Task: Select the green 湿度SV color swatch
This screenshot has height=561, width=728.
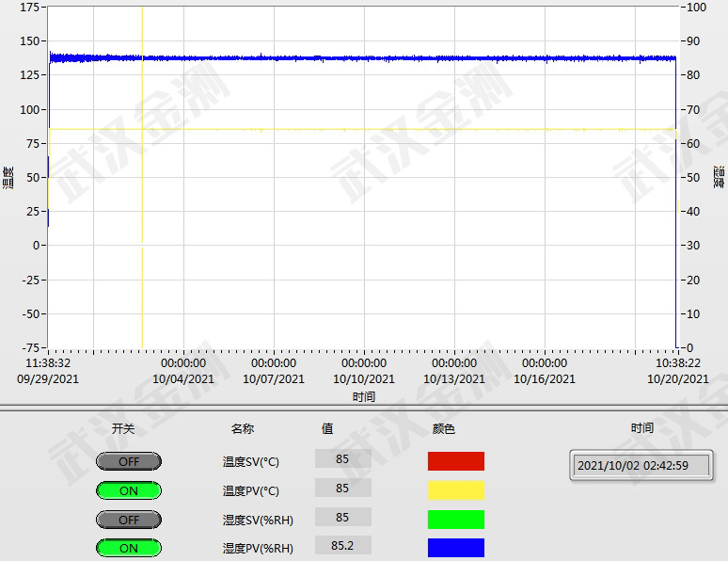Action: point(455,520)
